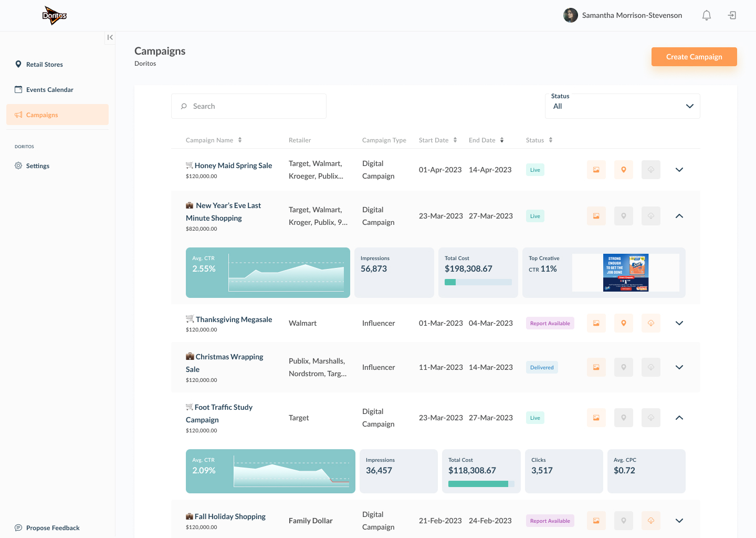Click Avg. CPC $0.72 card
Viewport: 756px width, 538px height.
(x=646, y=471)
